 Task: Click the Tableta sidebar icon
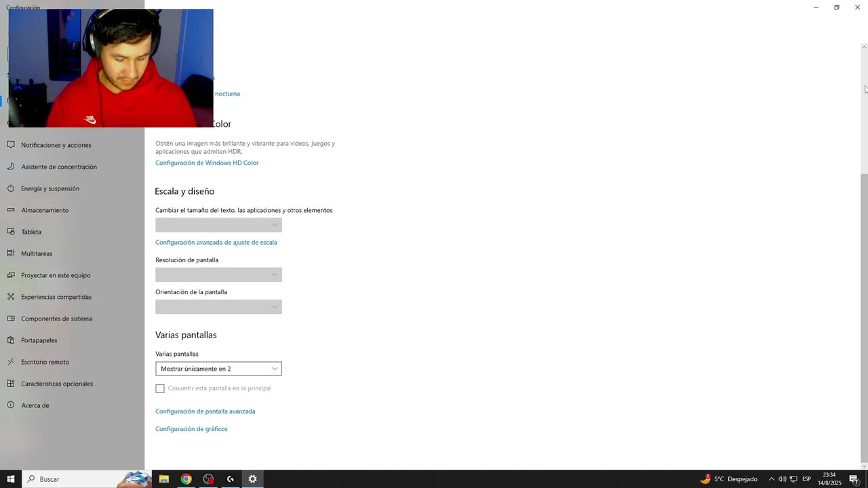[11, 232]
